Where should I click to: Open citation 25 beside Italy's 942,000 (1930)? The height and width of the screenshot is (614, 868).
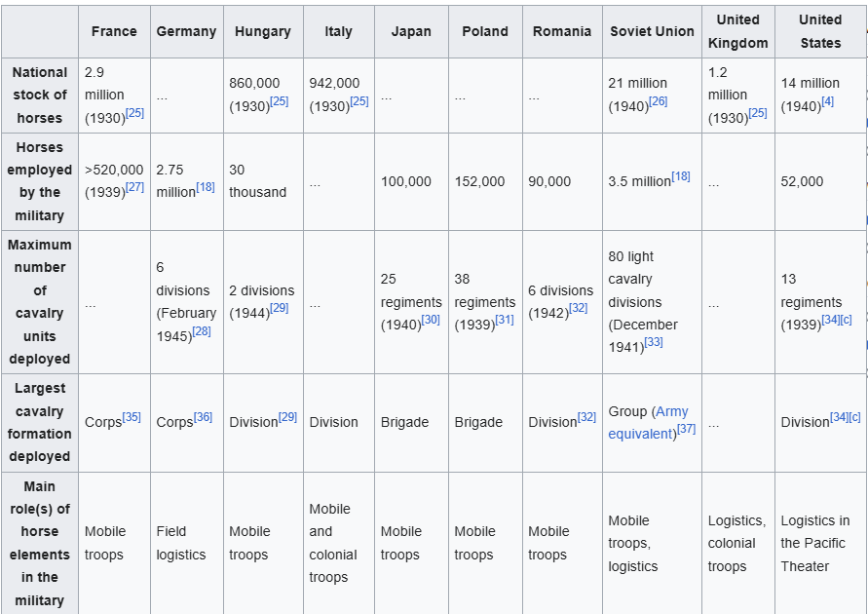pos(359,101)
